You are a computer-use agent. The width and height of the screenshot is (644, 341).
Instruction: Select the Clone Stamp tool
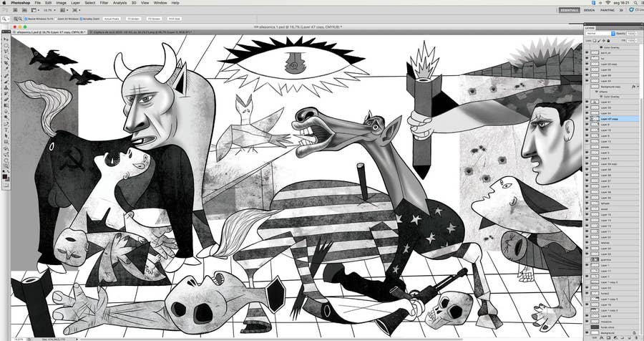pos(6,87)
